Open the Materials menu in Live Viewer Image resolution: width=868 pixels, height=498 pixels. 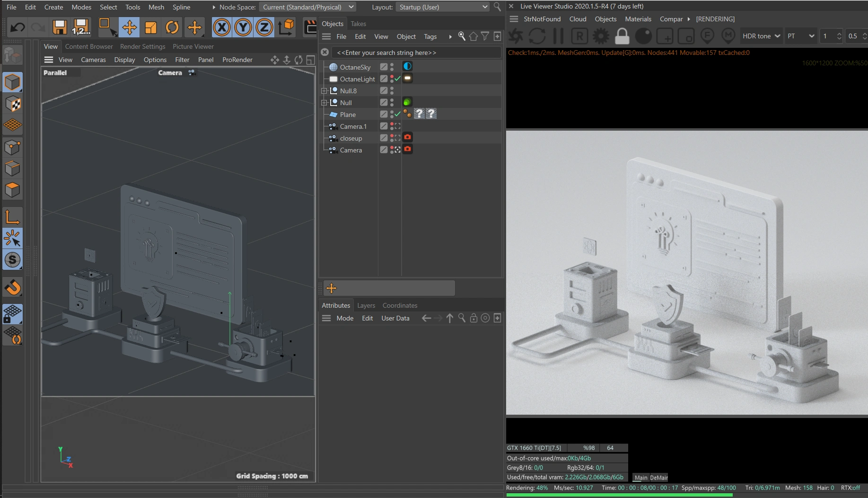[638, 19]
